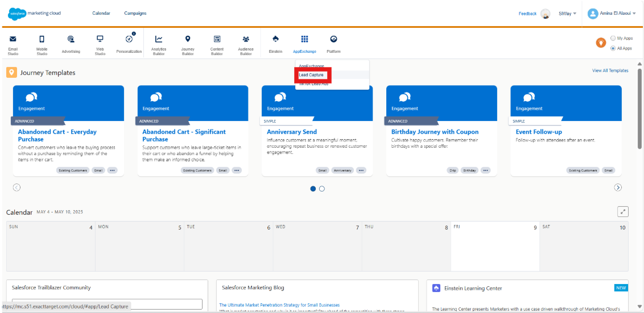Click Birthday tag on Birthday Journey card

pos(469,170)
